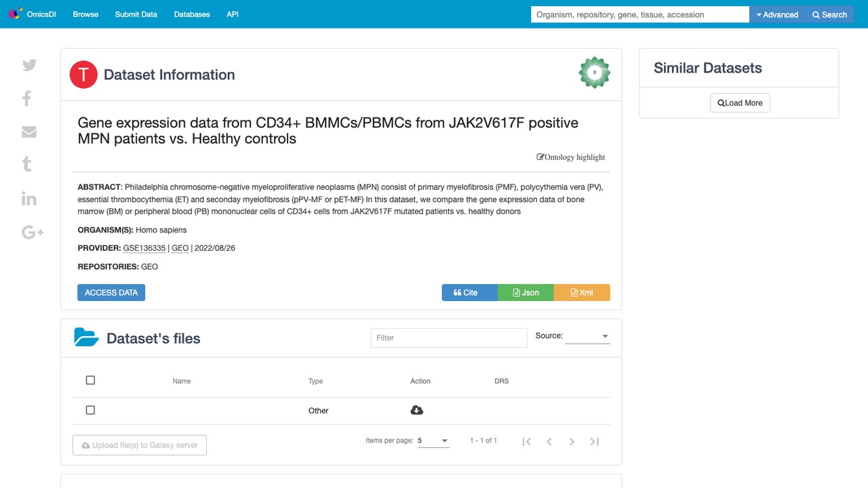Viewport: 868px width, 488px height.
Task: Click the ACCESS DATA button
Action: [111, 293]
